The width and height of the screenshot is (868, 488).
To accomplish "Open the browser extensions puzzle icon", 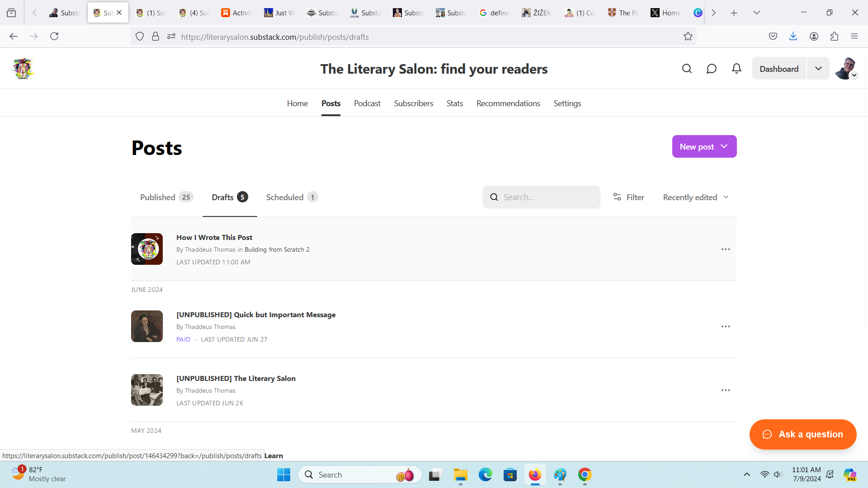I will (834, 37).
